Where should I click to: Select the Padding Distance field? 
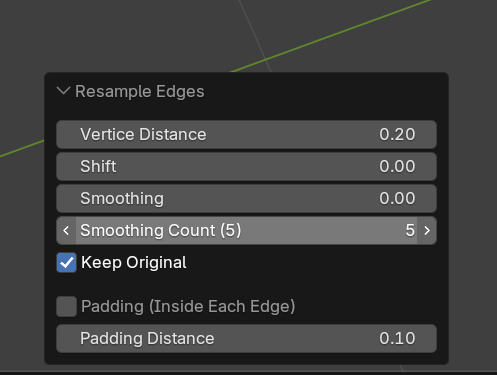(x=246, y=339)
